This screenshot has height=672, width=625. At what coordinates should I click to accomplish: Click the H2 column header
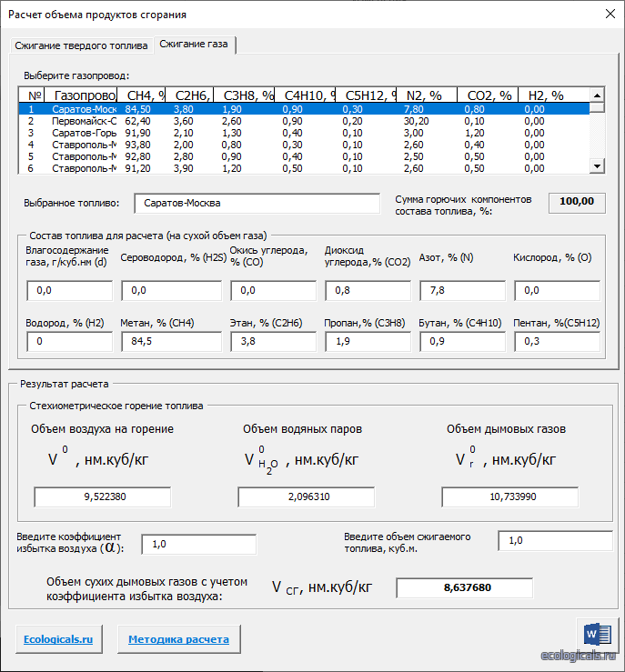(x=553, y=95)
